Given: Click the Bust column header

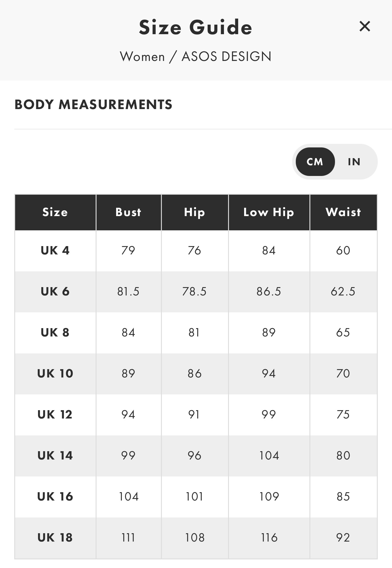Looking at the screenshot, I should click(x=128, y=212).
